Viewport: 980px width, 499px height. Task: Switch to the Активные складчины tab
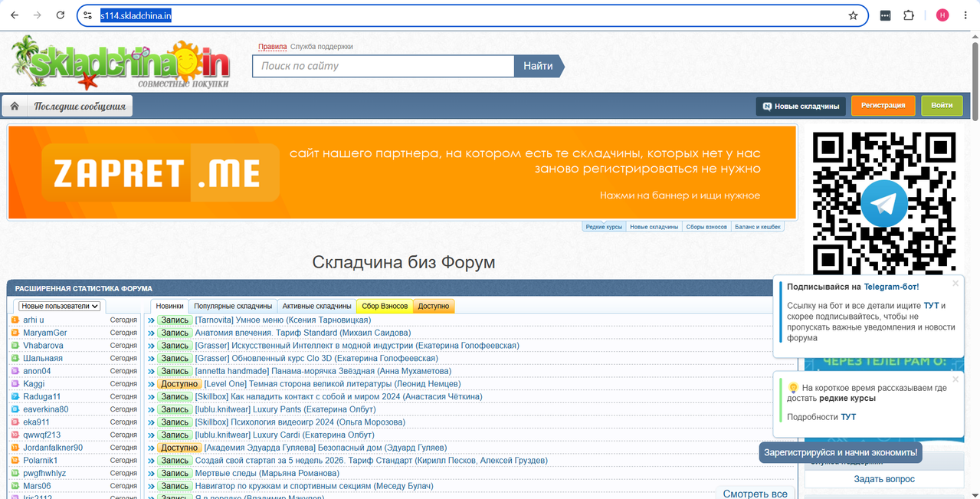pyautogui.click(x=317, y=306)
